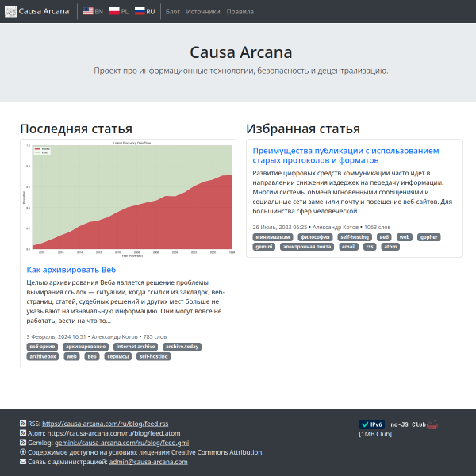Open the Правила menu item
The image size is (476, 476).
click(240, 12)
